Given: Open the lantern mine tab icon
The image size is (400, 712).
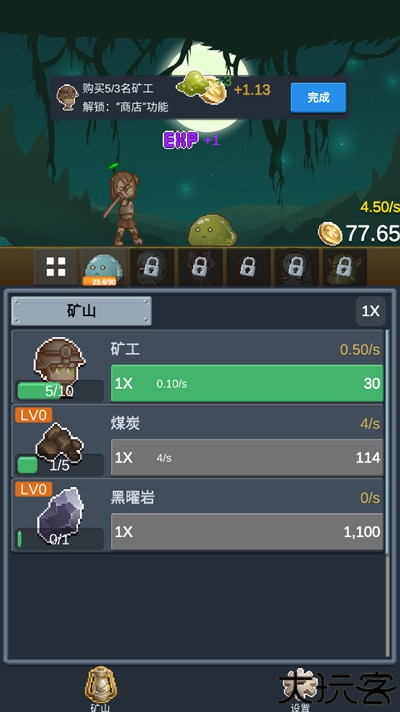Looking at the screenshot, I should [100, 684].
